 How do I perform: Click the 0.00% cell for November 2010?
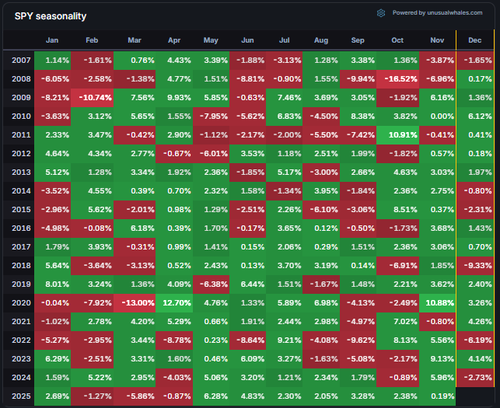[x=437, y=117]
